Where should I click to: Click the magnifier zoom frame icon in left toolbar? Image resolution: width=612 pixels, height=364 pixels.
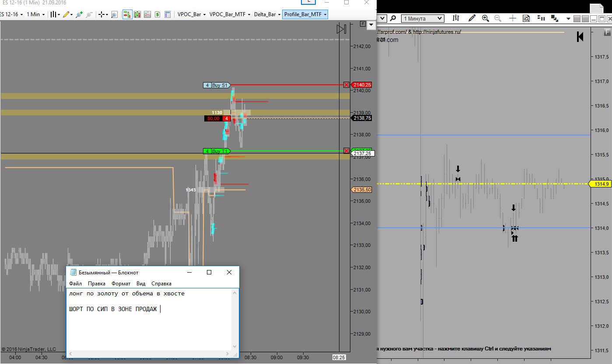114,14
